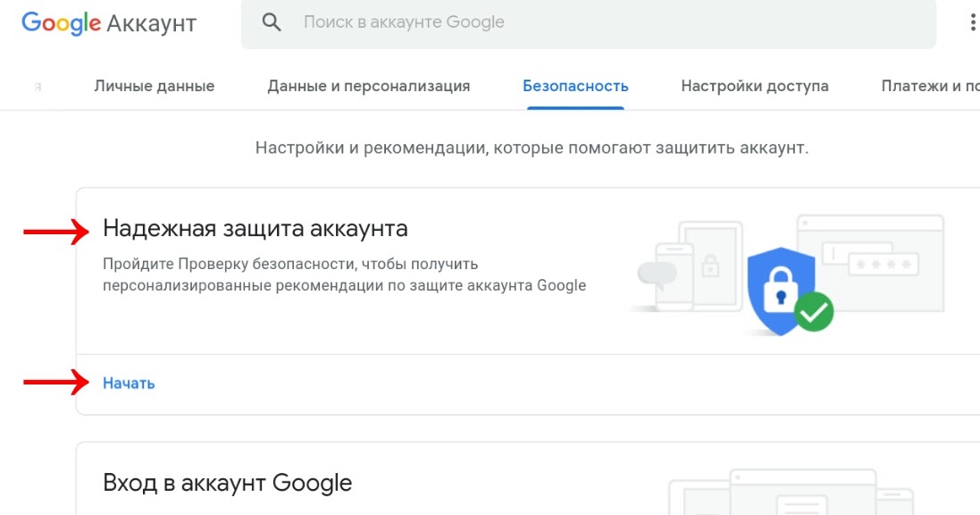Switch to the Личные данные tab
This screenshot has height=515, width=980.
154,85
